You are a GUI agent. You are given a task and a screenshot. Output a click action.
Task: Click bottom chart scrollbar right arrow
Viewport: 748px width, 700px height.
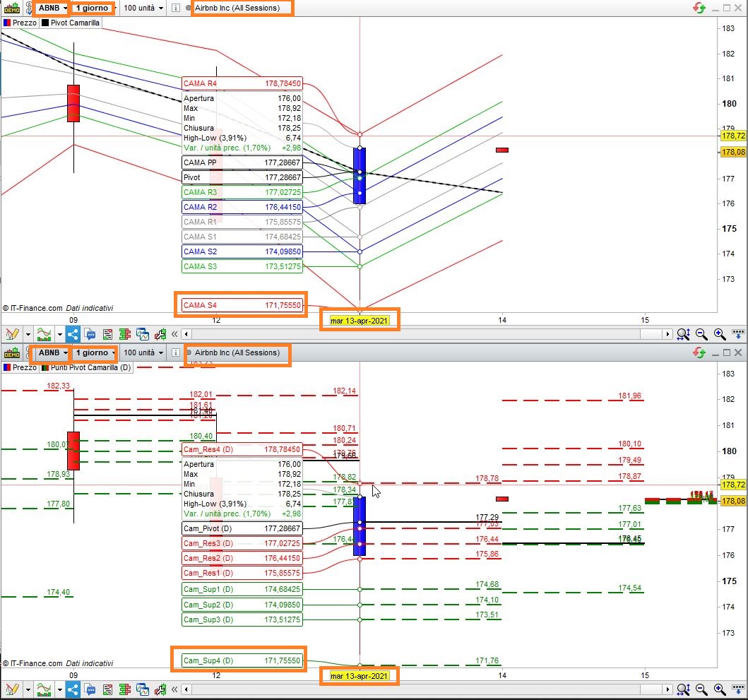coord(667,689)
